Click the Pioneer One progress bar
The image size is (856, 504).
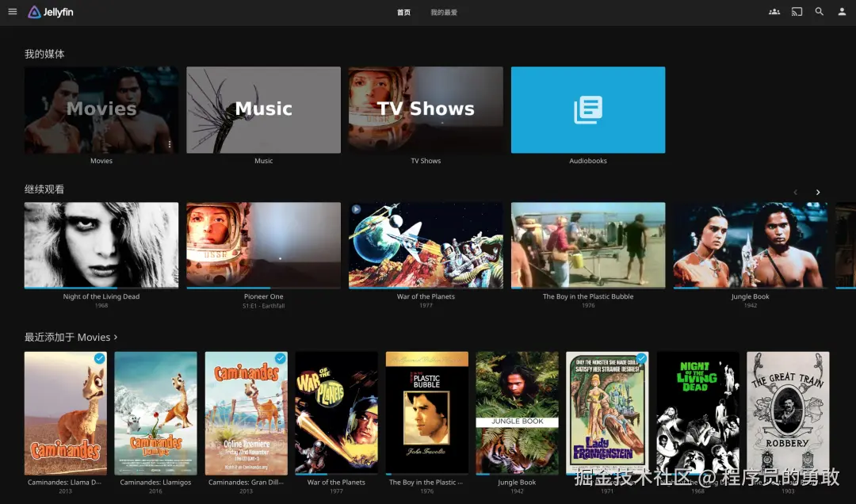[x=263, y=288]
